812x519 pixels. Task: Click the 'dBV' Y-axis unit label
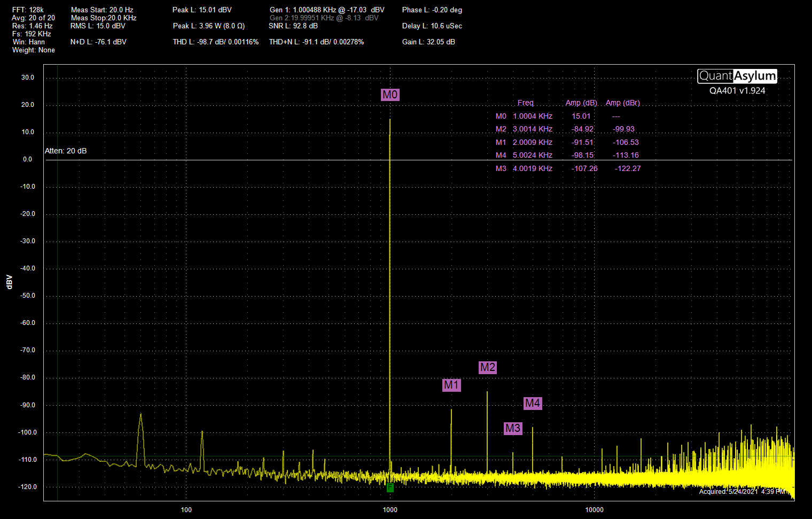pyautogui.click(x=9, y=282)
